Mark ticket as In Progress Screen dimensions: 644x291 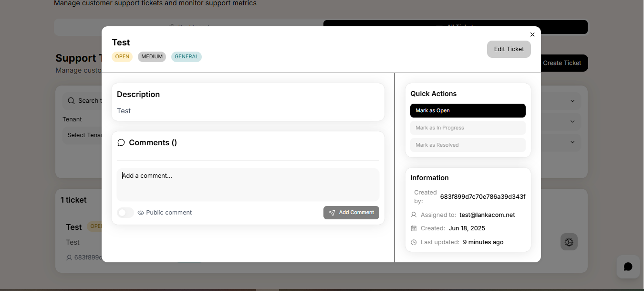pos(467,128)
